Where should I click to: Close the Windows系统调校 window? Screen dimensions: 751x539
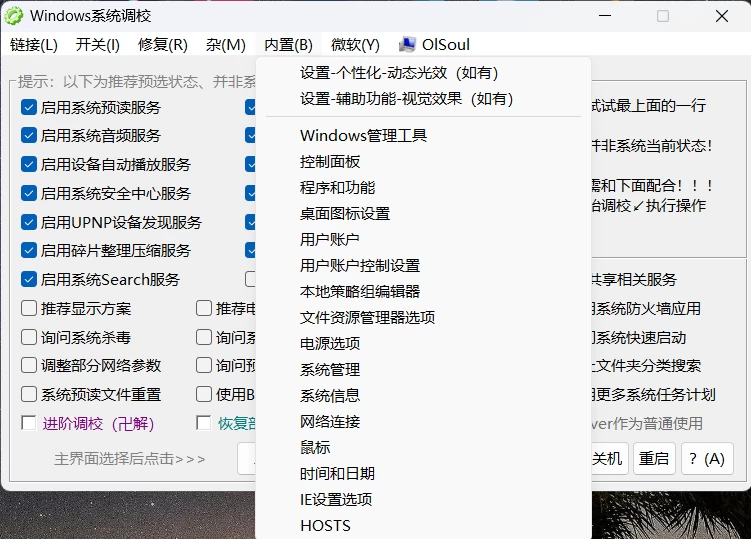(721, 16)
